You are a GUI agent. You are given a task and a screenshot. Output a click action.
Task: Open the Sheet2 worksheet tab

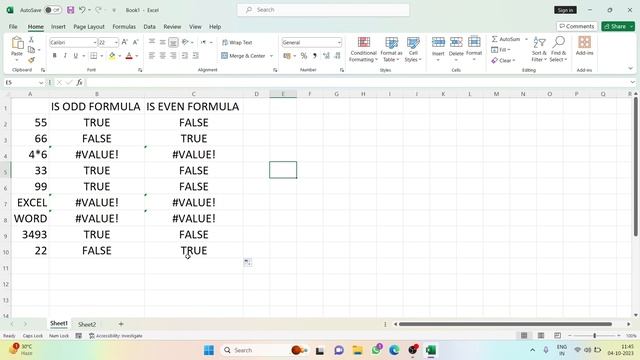coord(87,324)
